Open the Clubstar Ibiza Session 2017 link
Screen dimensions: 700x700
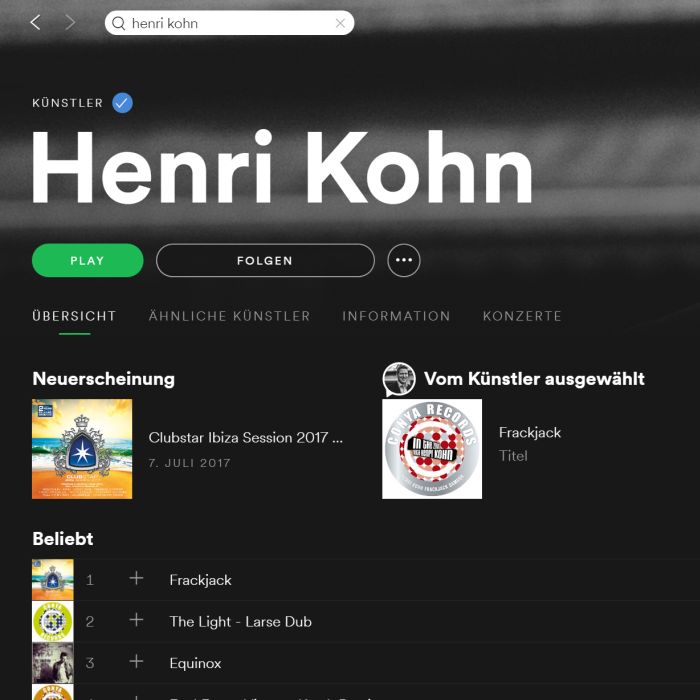pos(246,438)
